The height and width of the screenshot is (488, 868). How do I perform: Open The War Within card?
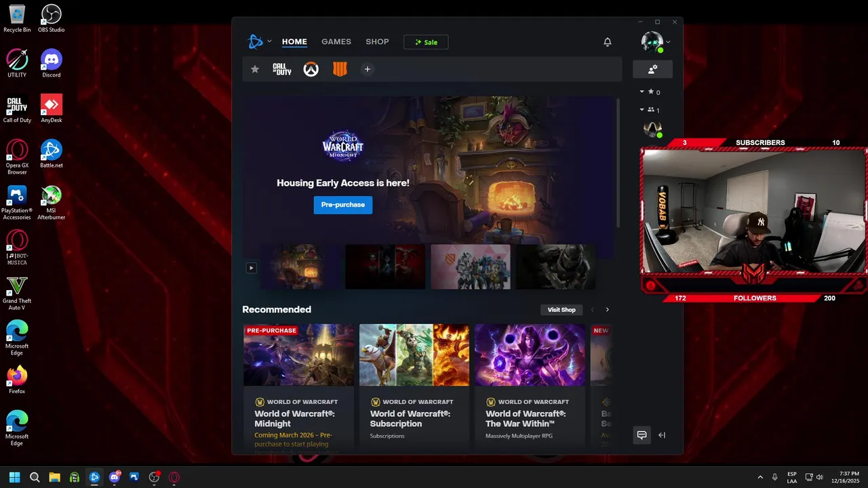(x=530, y=390)
